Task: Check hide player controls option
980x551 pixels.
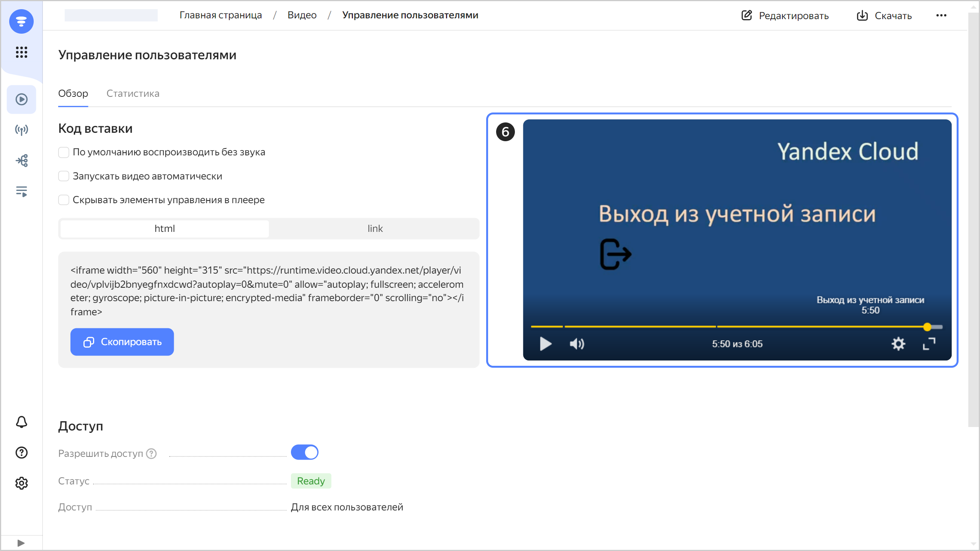Action: pyautogui.click(x=64, y=200)
